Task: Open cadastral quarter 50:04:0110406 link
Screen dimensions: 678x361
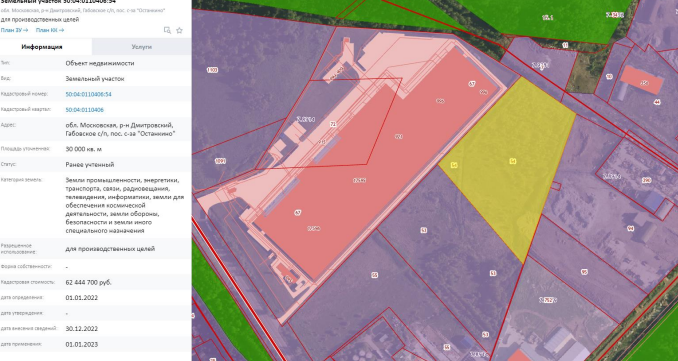Action: 85,110
